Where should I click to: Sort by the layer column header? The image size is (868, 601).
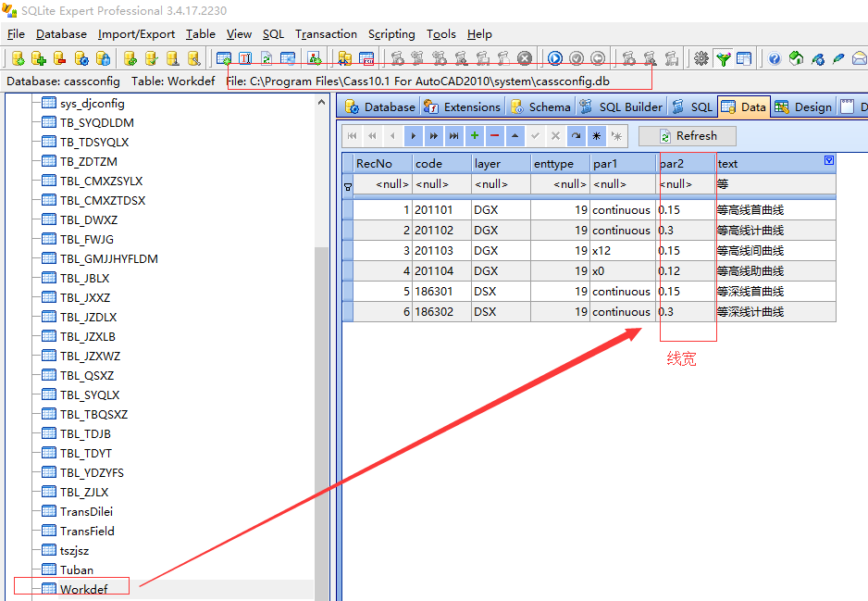click(501, 163)
